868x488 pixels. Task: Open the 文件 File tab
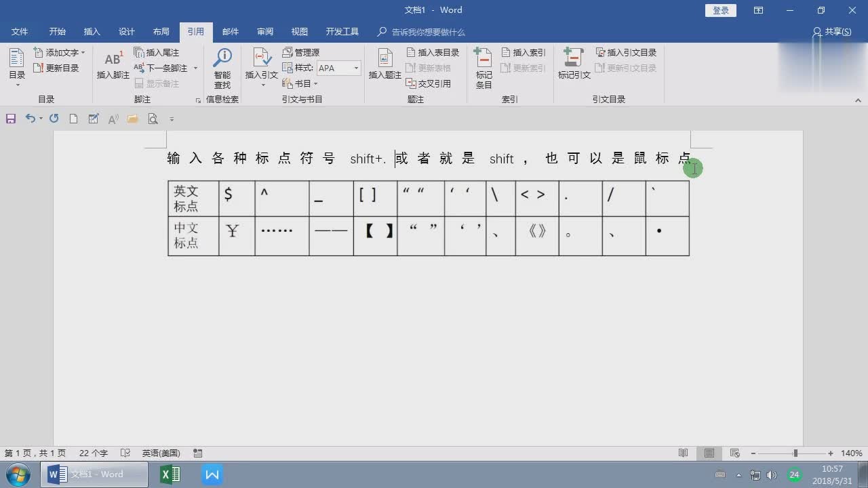[x=20, y=32]
